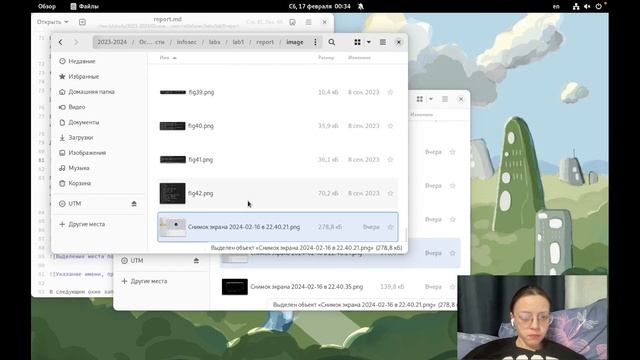Click 22.40.35 screenshot thumbnail in rear window

(235, 287)
